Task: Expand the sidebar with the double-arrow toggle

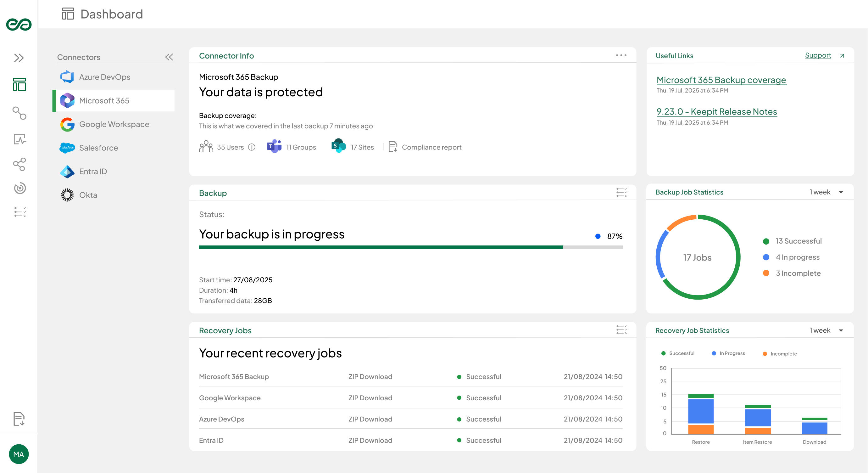Action: tap(19, 57)
